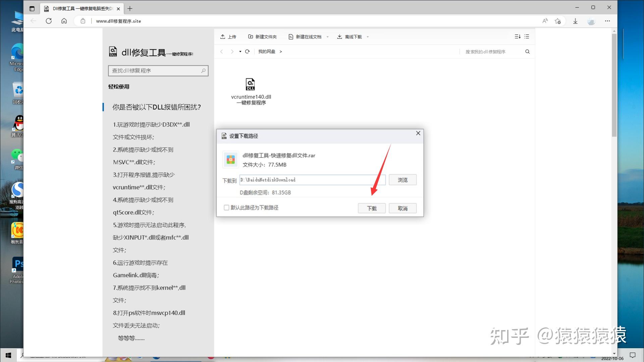Expand the navigation history dropdown arrow

(x=240, y=52)
